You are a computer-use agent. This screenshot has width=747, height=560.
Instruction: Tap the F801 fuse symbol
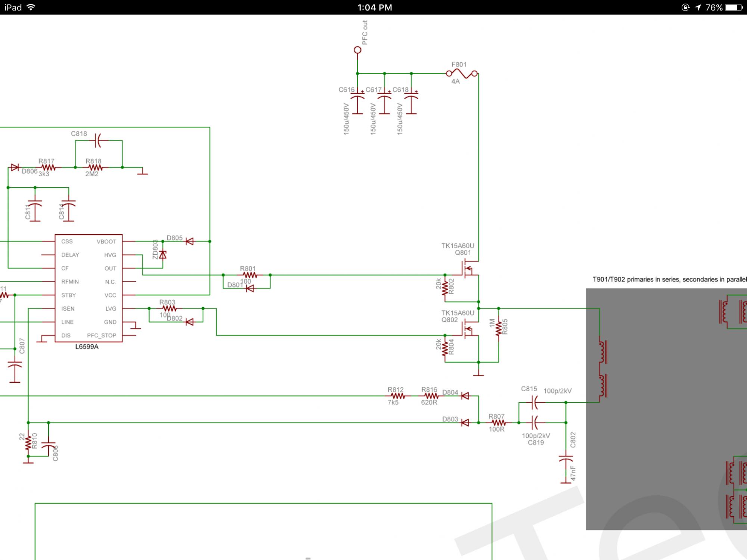tap(462, 74)
